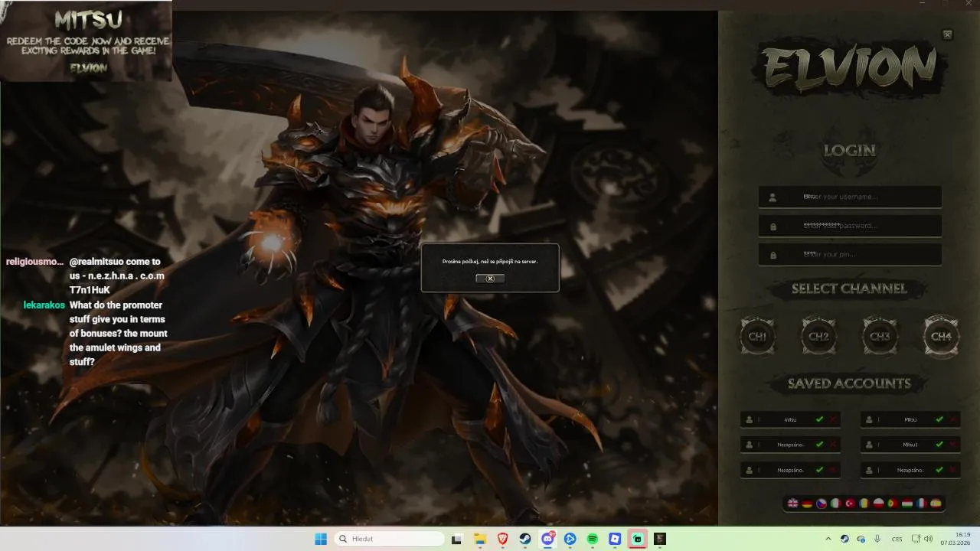Load the Mitsu1 saved account with green check

(x=939, y=445)
